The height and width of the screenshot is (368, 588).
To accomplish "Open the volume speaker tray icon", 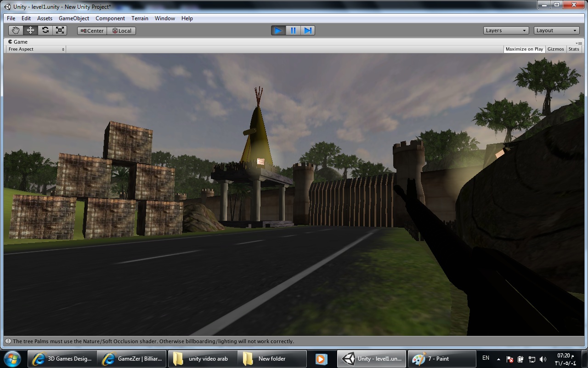I will (x=543, y=359).
